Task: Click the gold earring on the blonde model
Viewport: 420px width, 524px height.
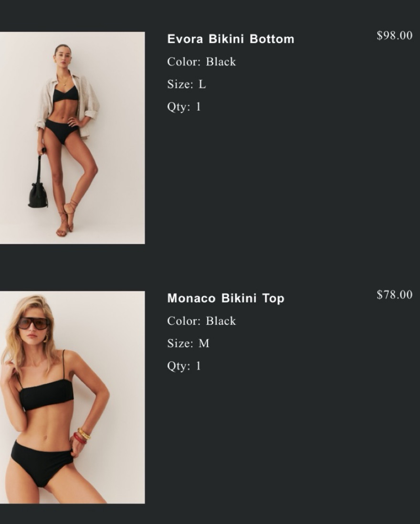Action: pyautogui.click(x=45, y=337)
